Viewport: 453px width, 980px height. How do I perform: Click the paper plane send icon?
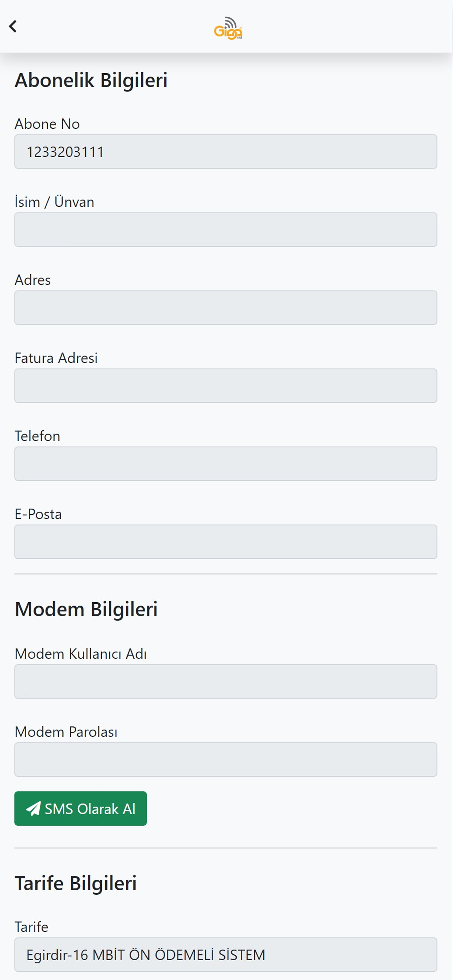pyautogui.click(x=34, y=808)
